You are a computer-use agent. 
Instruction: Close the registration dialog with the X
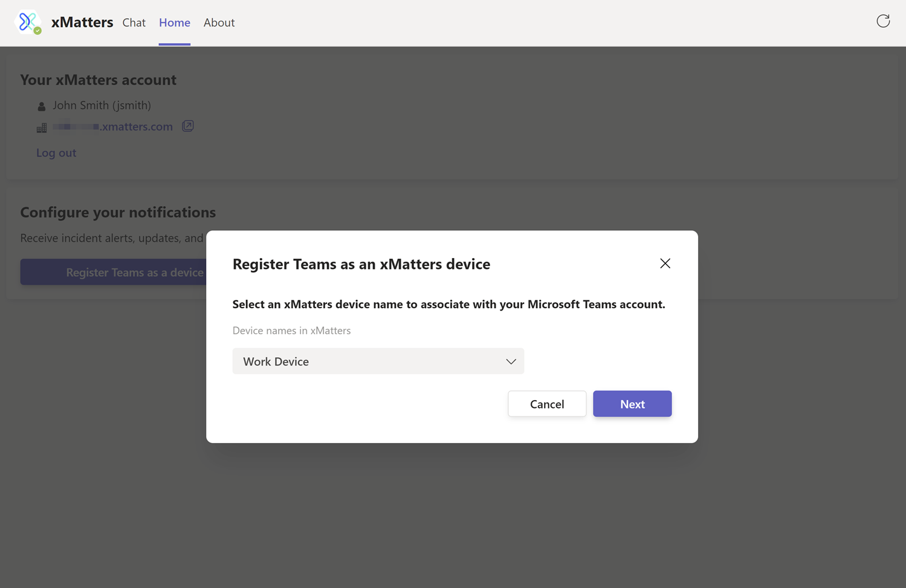pos(665,263)
